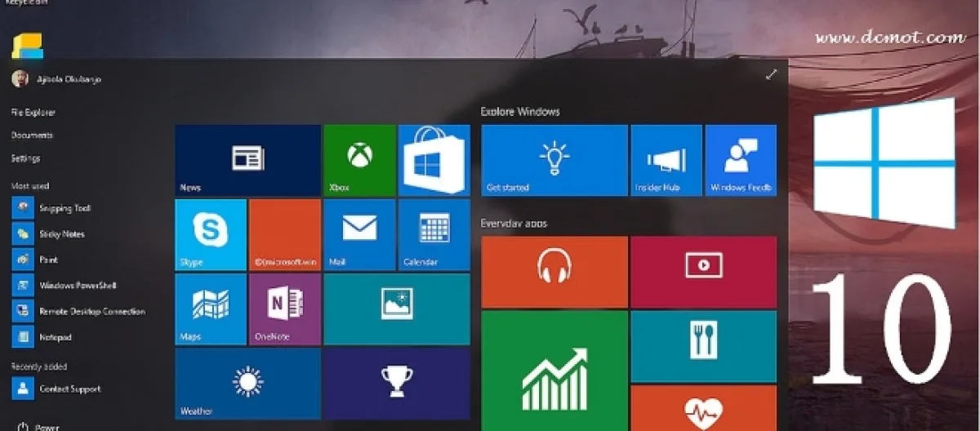Image resolution: width=980 pixels, height=431 pixels.
Task: Open the Music headphones tile
Action: (554, 271)
